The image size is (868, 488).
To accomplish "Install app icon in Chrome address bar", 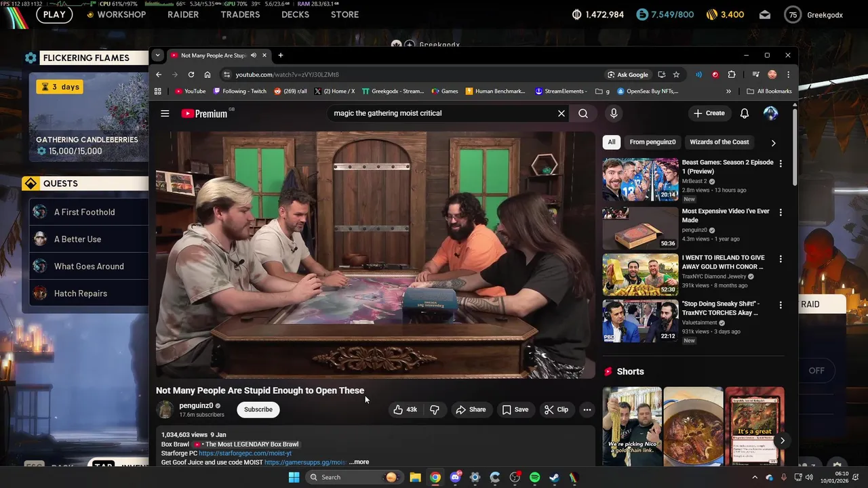I will coord(661,75).
